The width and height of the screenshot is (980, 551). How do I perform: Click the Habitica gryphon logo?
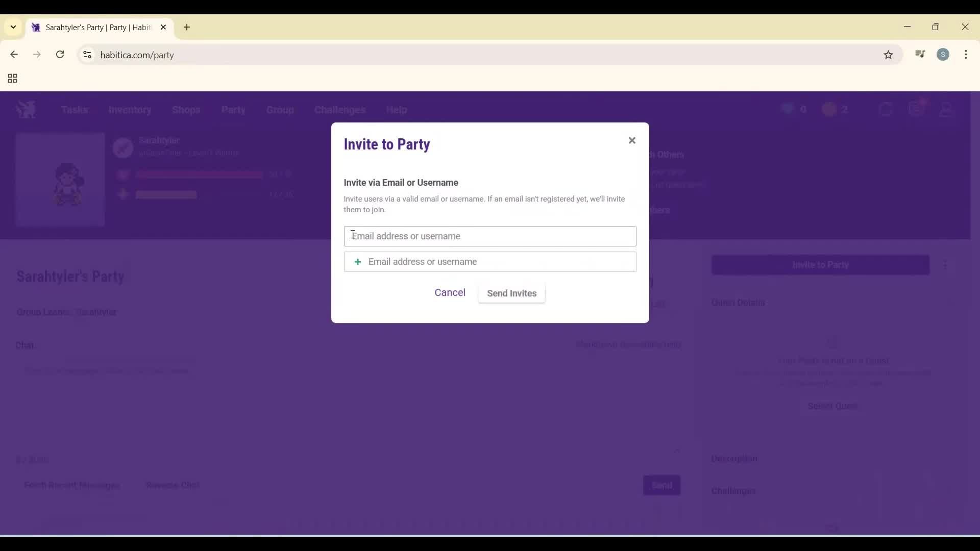click(x=26, y=109)
